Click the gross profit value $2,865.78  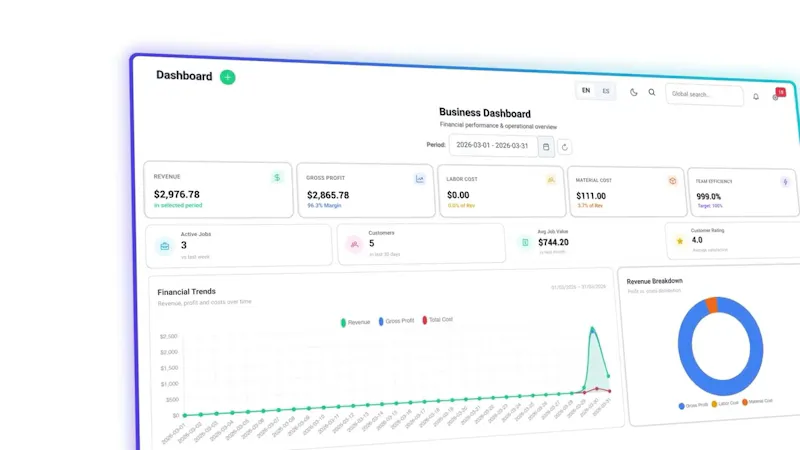328,195
